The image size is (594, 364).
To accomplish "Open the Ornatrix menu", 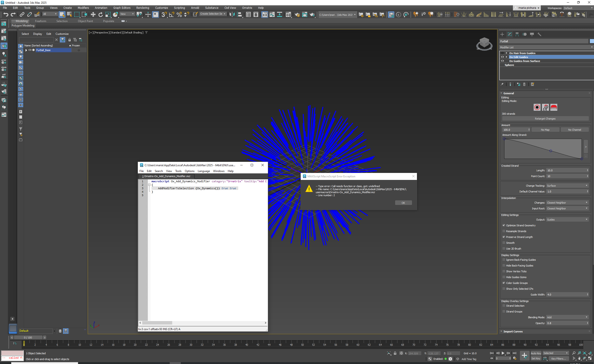I will tap(247, 8).
